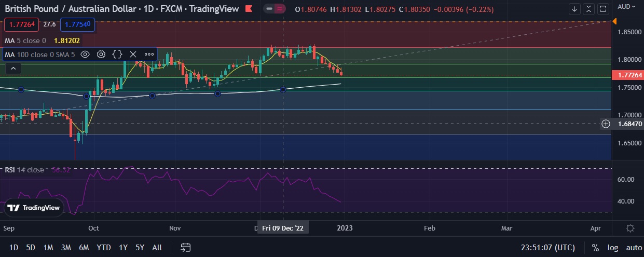Click the current price label 1.77264 on axis
644x257 pixels.
(629, 75)
